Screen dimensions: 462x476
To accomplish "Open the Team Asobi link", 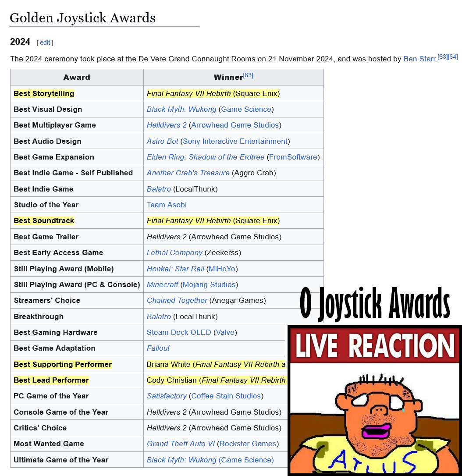I will pyautogui.click(x=167, y=205).
